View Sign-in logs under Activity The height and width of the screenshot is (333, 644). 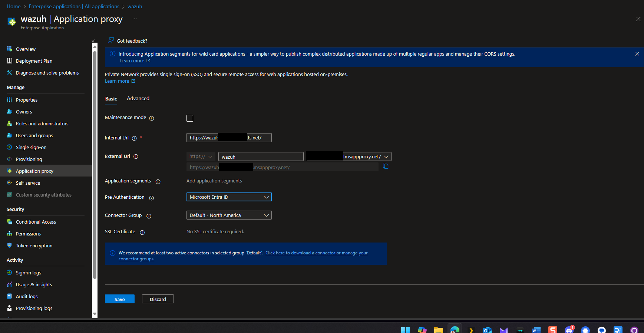coord(29,273)
